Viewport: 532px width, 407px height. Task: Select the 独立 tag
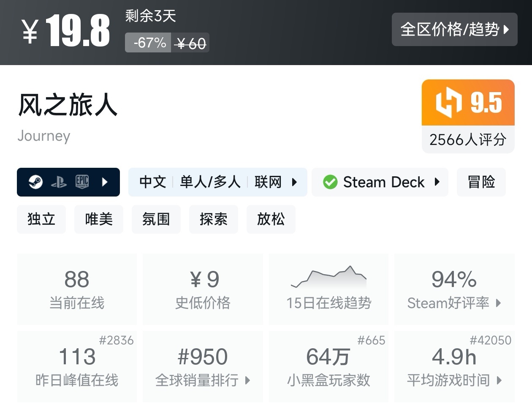[41, 219]
